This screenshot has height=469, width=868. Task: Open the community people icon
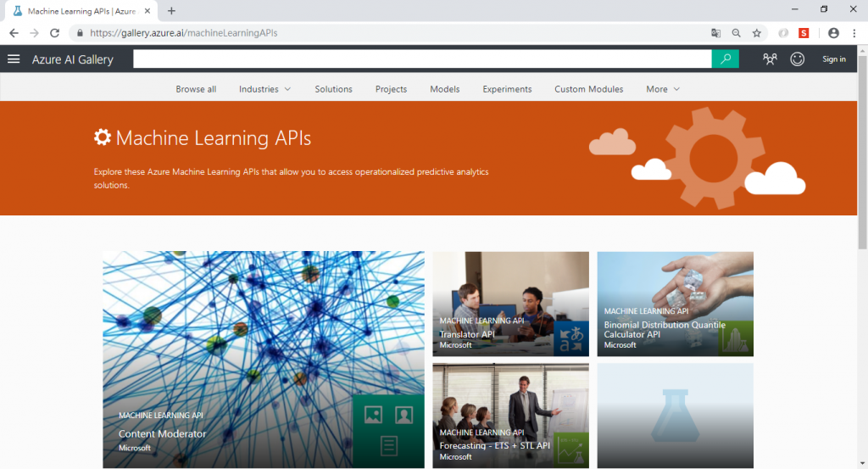[770, 59]
